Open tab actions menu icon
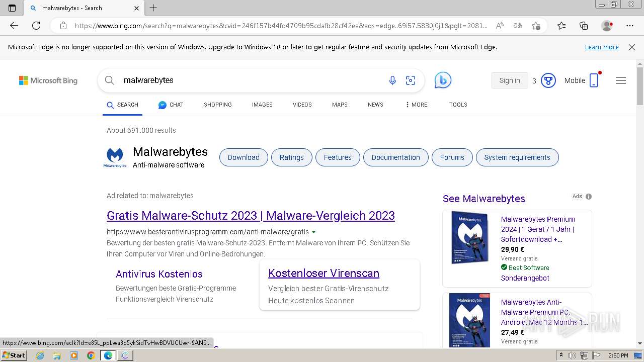Viewport: 644px width, 362px height. pos(12,8)
